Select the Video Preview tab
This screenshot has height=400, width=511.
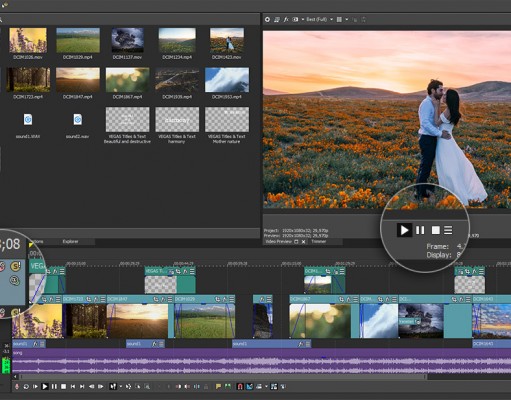point(278,241)
